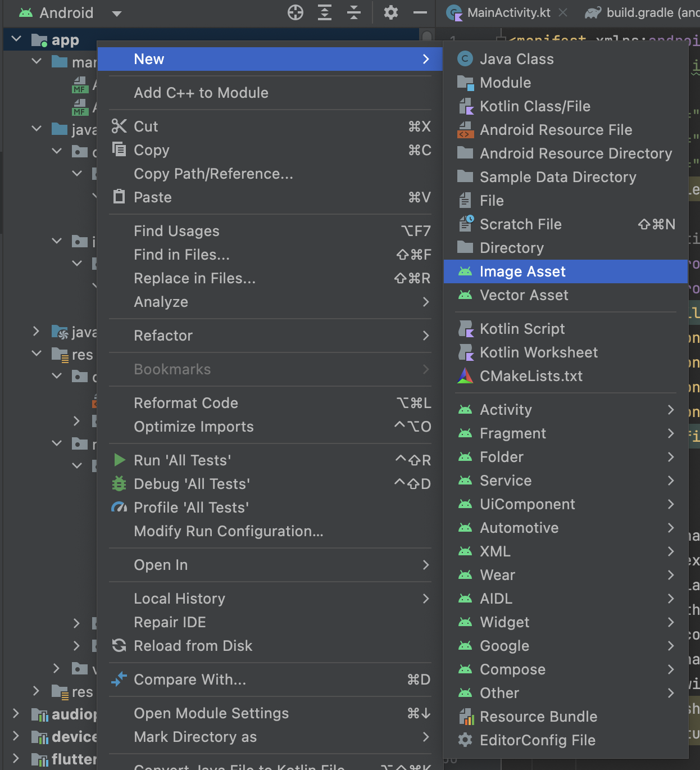Click the Compare With arrows icon
Image resolution: width=700 pixels, height=770 pixels.
pyautogui.click(x=119, y=679)
